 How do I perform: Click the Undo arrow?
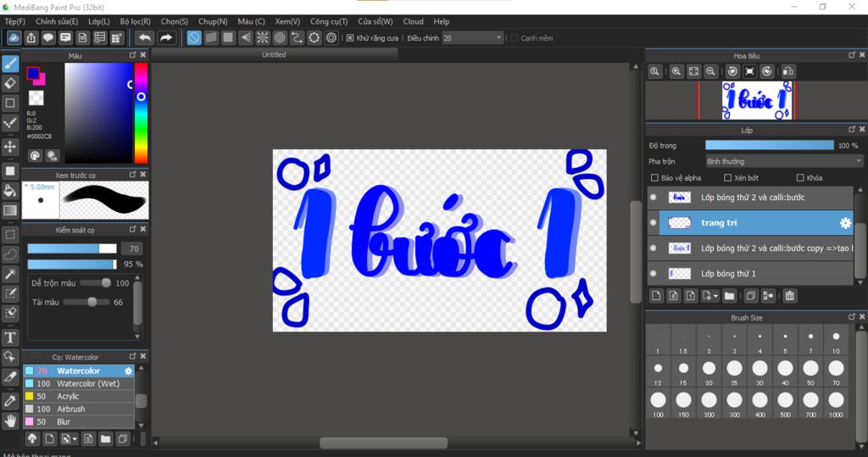coord(144,37)
